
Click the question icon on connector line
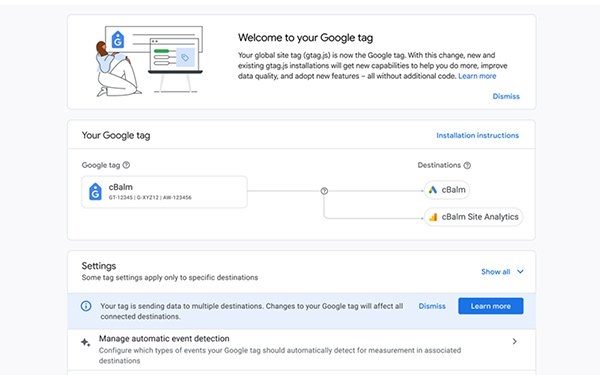pyautogui.click(x=324, y=191)
